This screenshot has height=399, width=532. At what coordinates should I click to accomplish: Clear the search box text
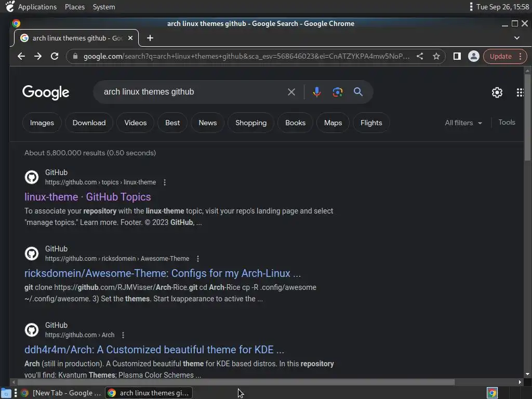[x=291, y=92]
